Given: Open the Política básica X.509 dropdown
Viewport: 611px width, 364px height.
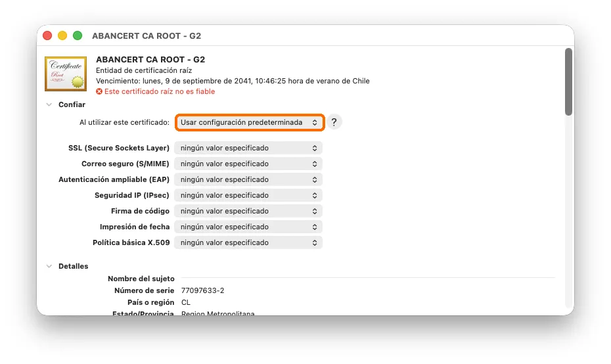Looking at the screenshot, I should pos(248,242).
